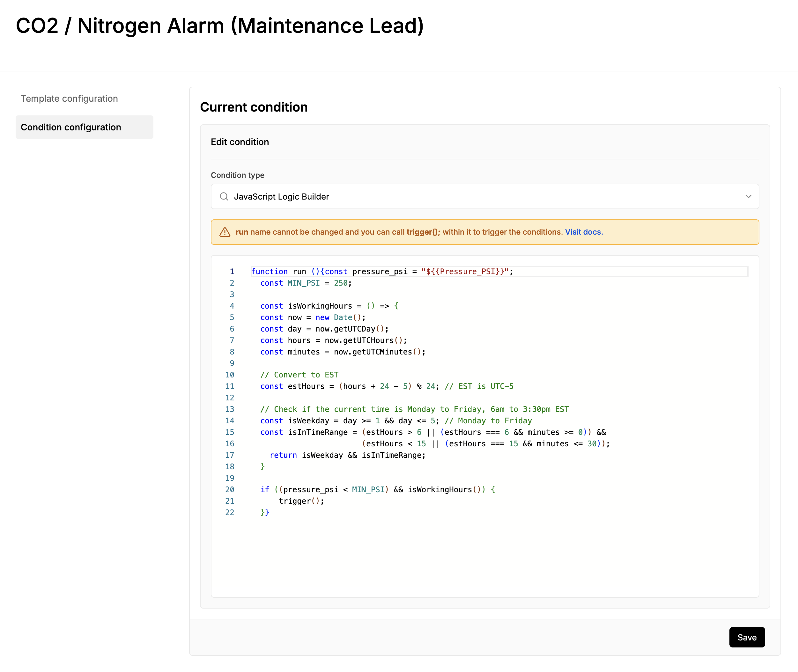Click line number 22 in the gutter
The height and width of the screenshot is (672, 798).
point(229,512)
